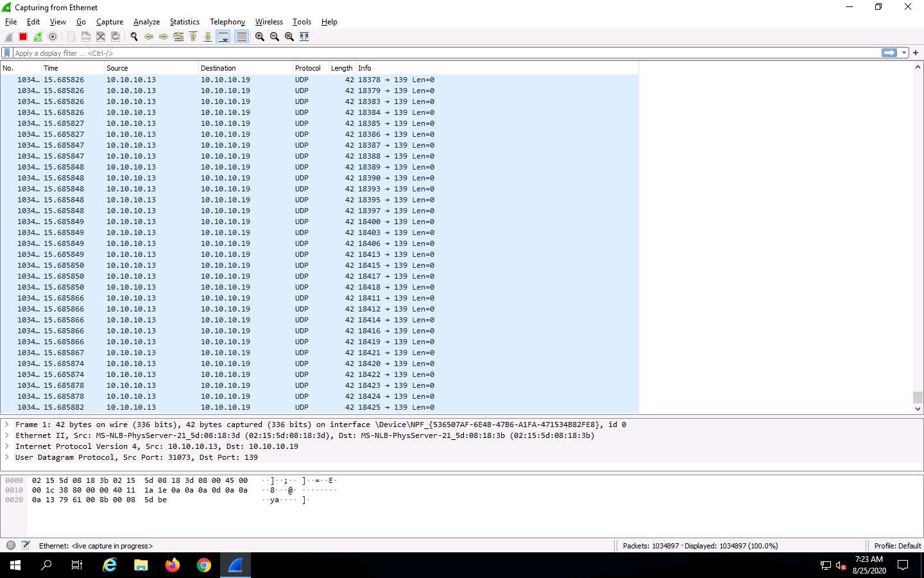Select packet row with port 18400
The image size is (924, 578).
320,222
